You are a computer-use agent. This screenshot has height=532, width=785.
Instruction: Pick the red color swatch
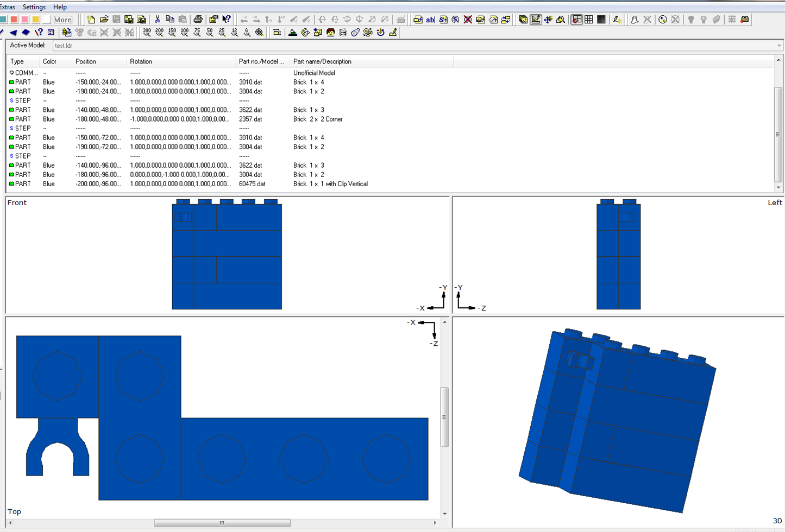click(14, 20)
